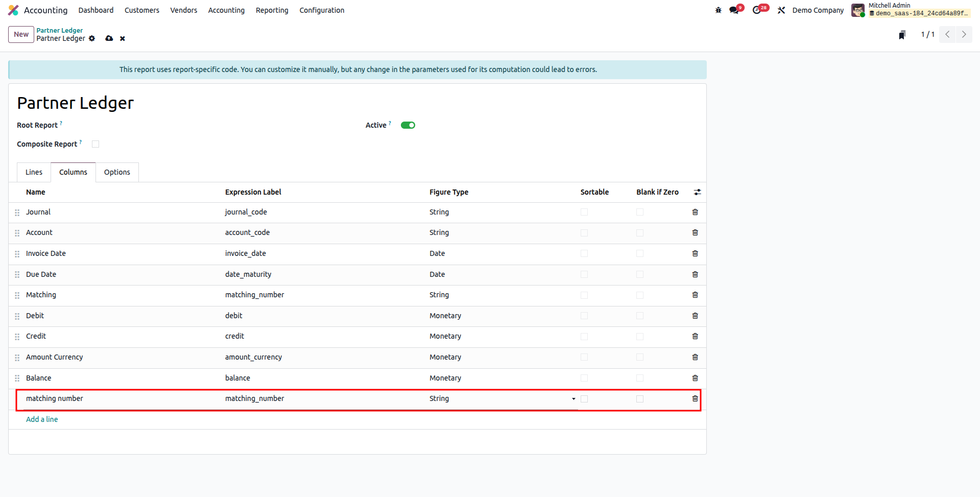Enable Sortable for the Invoice Date row
Viewport: 980px width, 497px height.
click(x=584, y=253)
